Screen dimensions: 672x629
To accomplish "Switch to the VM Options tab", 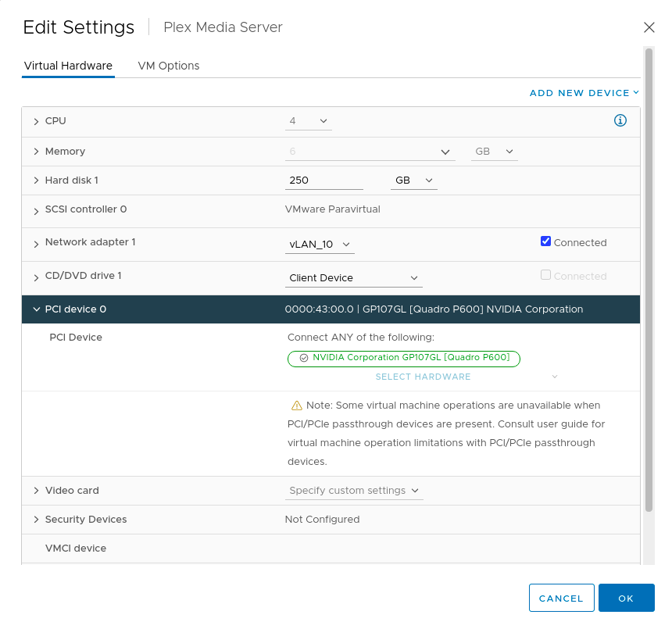I will [169, 66].
